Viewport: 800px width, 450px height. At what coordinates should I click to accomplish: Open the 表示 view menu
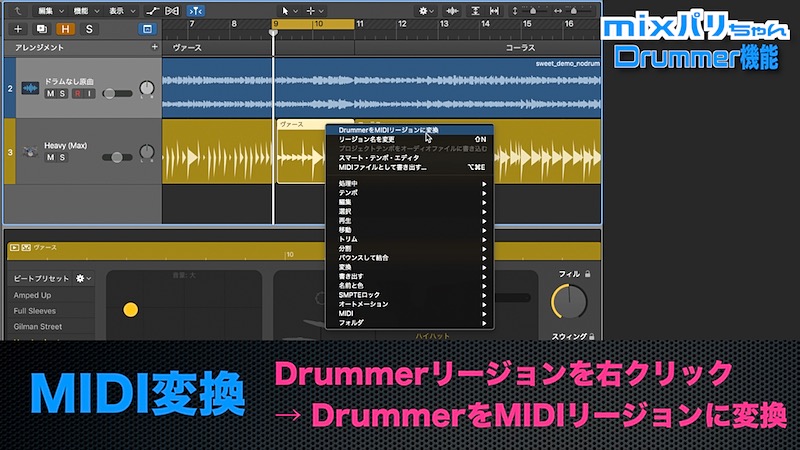[121, 11]
